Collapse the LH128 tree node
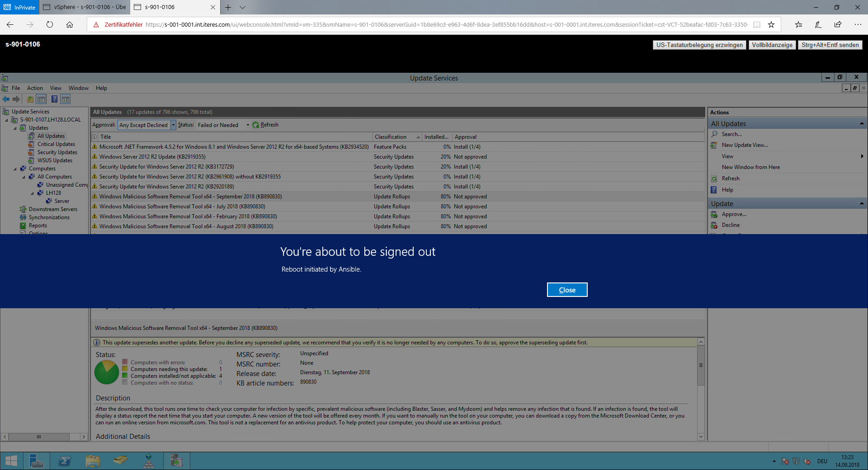The height and width of the screenshot is (470, 868). pyautogui.click(x=32, y=193)
